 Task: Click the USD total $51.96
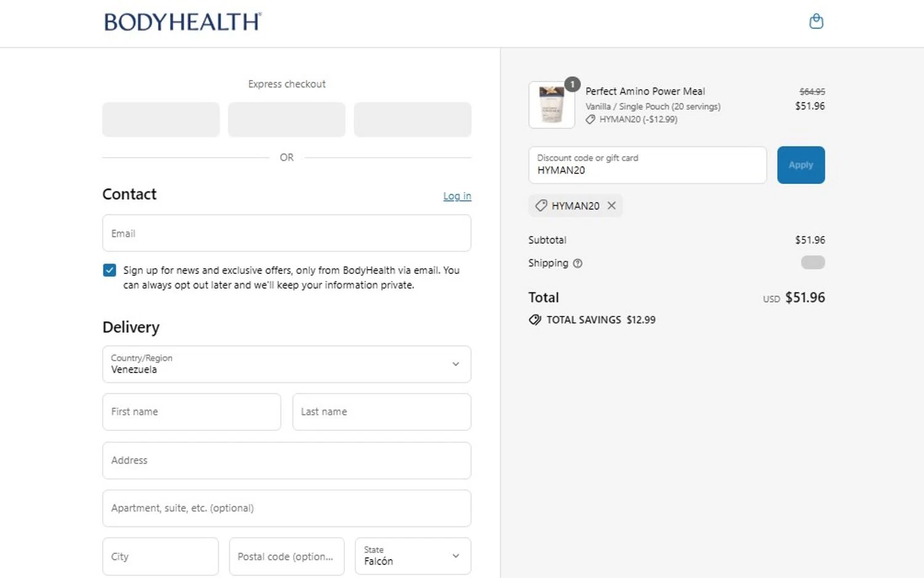[805, 297]
